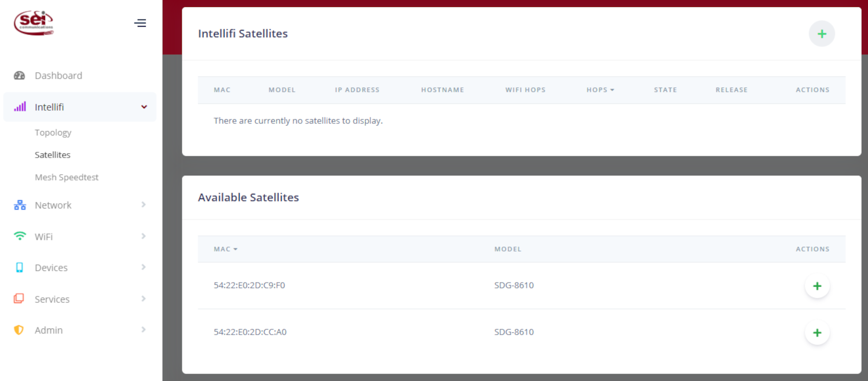The height and width of the screenshot is (381, 868).
Task: Click the Intellifi menu label
Action: click(49, 107)
